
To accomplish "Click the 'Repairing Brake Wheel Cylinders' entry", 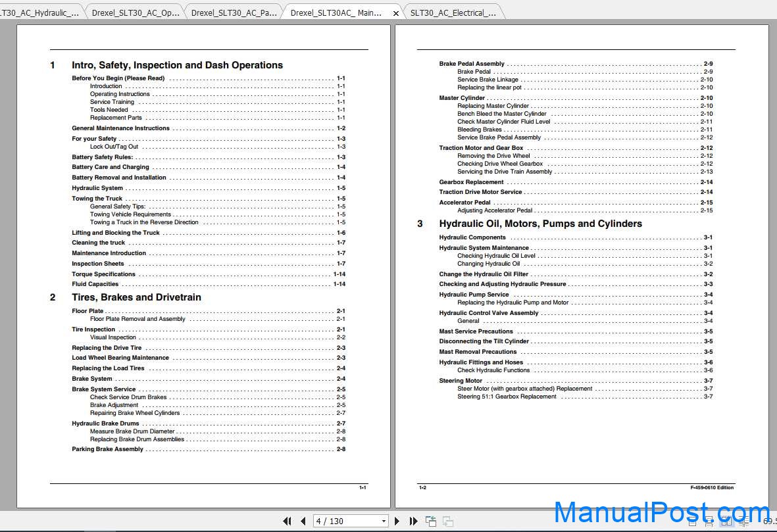I will pos(218,413).
